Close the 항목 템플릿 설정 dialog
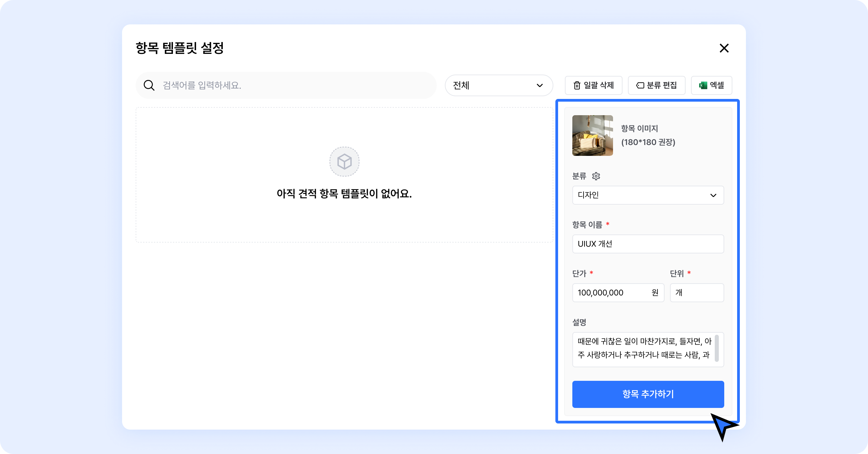 click(x=724, y=48)
